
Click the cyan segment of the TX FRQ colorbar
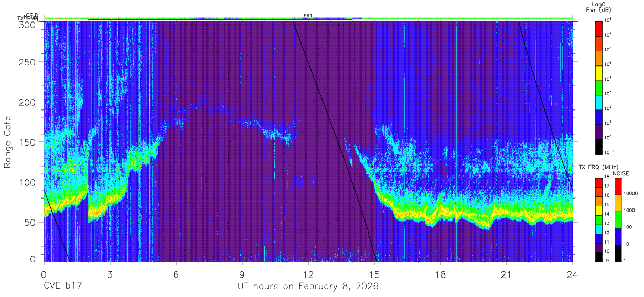click(599, 229)
